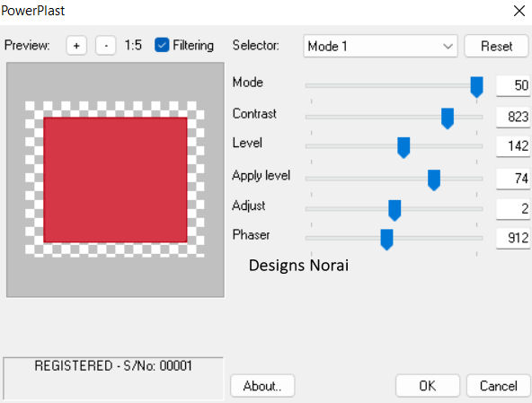The height and width of the screenshot is (403, 532).
Task: Uncheck the Filtering checkbox
Action: 162,45
